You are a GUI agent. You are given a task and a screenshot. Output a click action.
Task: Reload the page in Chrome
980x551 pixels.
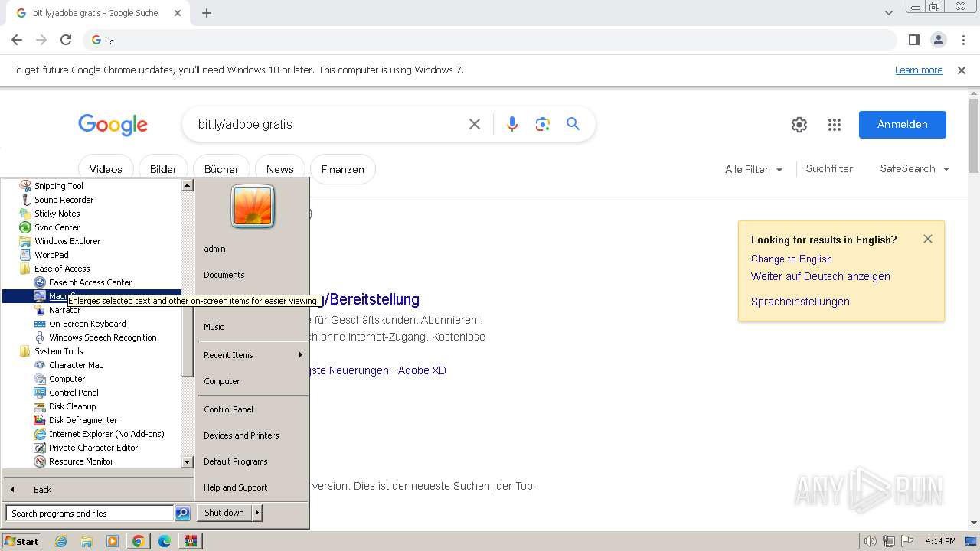pos(66,40)
